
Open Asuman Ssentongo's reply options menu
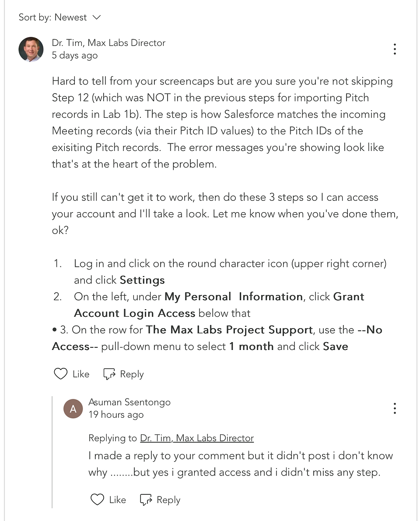tap(395, 408)
